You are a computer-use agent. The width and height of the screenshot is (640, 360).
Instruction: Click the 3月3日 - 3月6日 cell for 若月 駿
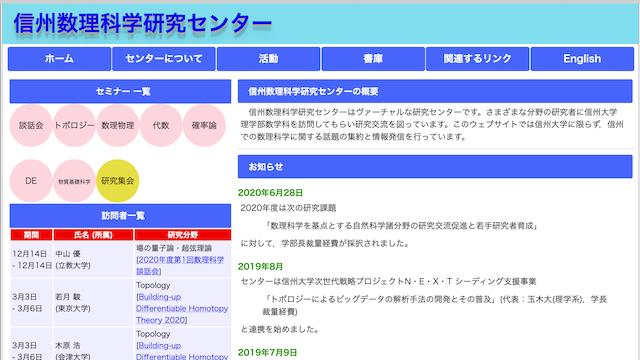point(31,302)
